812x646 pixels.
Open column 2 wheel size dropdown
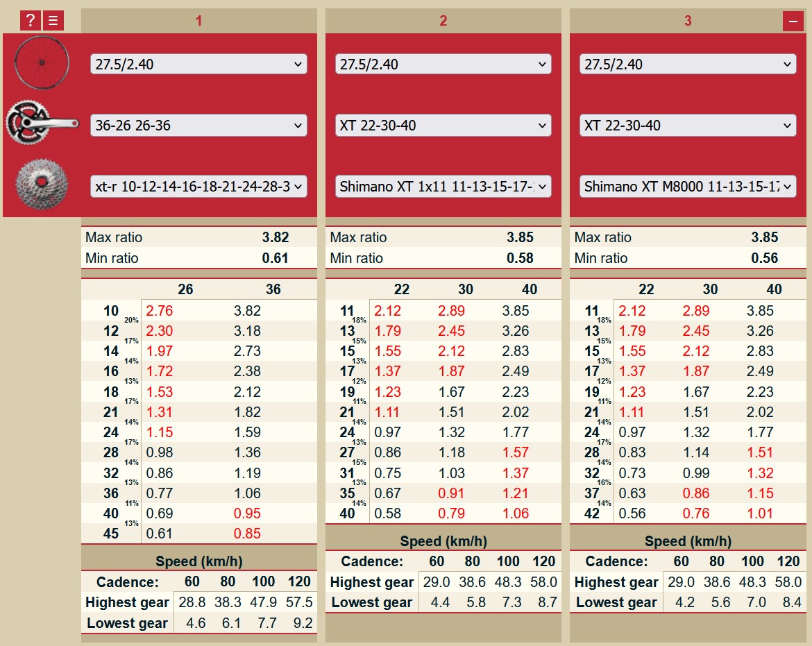443,65
